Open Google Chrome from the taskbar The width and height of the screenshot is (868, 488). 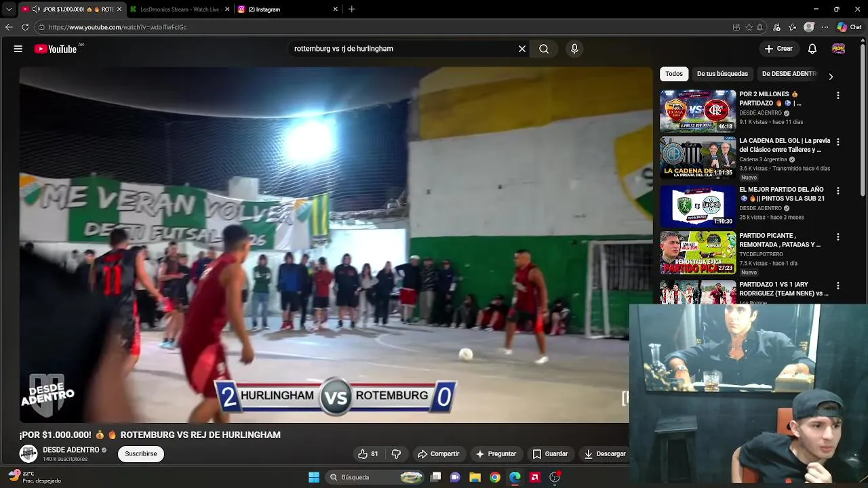[495, 477]
